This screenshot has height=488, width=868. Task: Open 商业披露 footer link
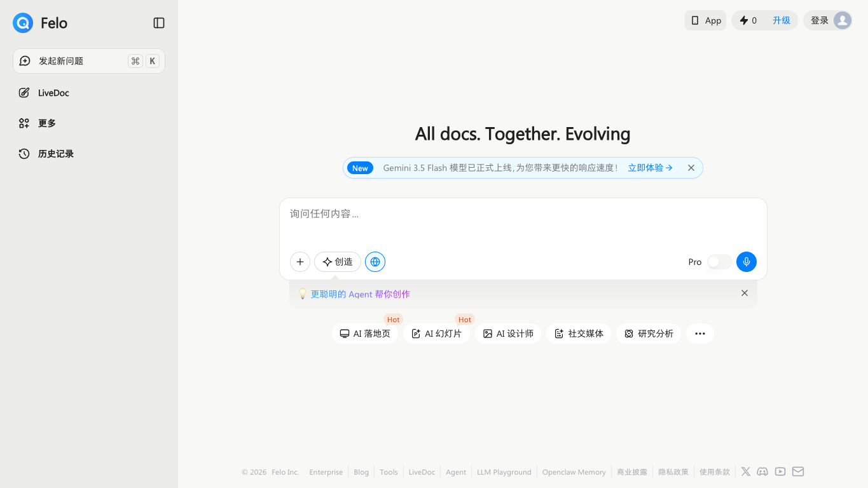click(x=632, y=472)
